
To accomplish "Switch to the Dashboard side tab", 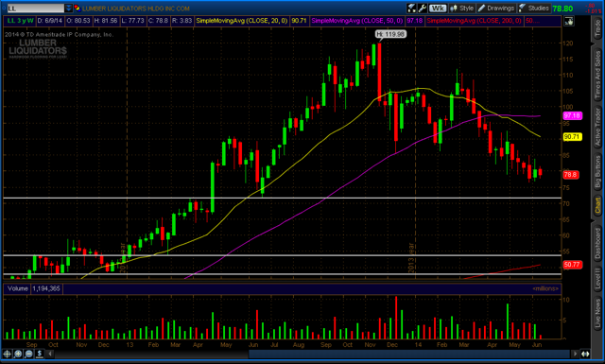I will pyautogui.click(x=597, y=243).
